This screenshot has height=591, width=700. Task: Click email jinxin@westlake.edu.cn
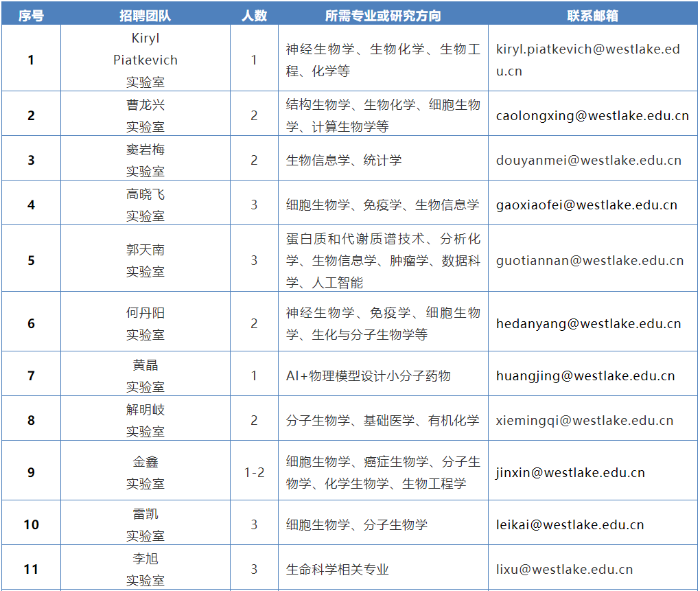click(x=570, y=472)
